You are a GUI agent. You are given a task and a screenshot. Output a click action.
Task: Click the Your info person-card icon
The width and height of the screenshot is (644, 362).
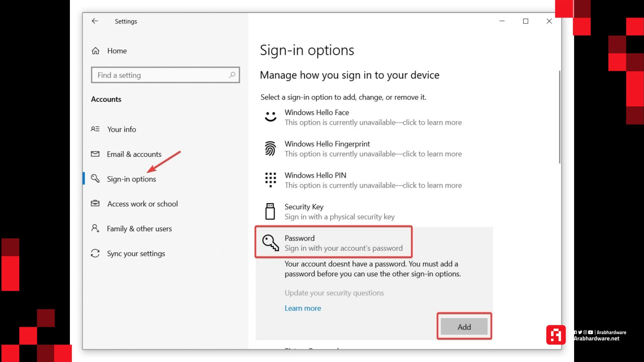click(95, 129)
